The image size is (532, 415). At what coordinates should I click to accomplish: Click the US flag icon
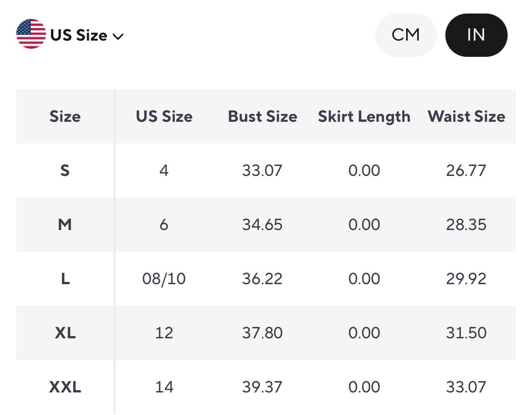[31, 34]
